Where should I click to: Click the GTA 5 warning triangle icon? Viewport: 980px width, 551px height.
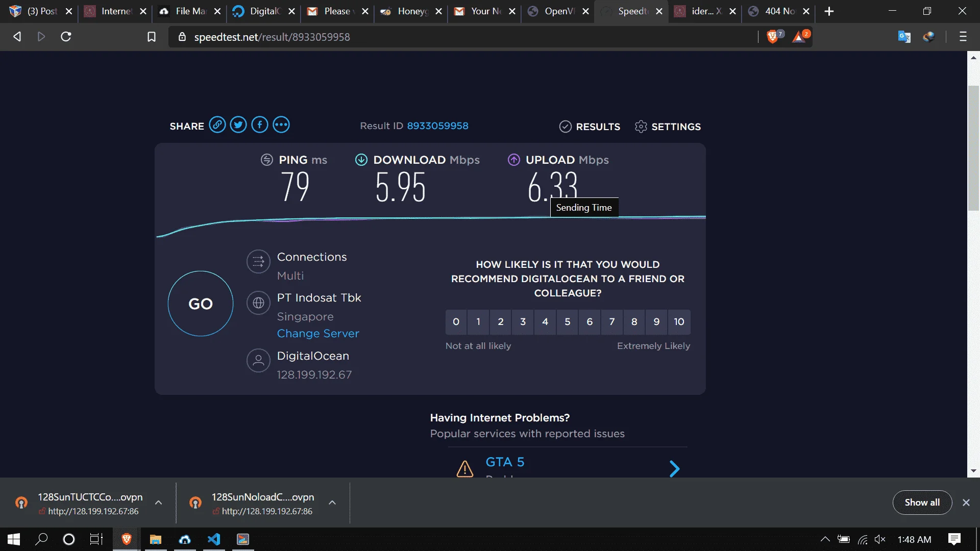tap(464, 468)
